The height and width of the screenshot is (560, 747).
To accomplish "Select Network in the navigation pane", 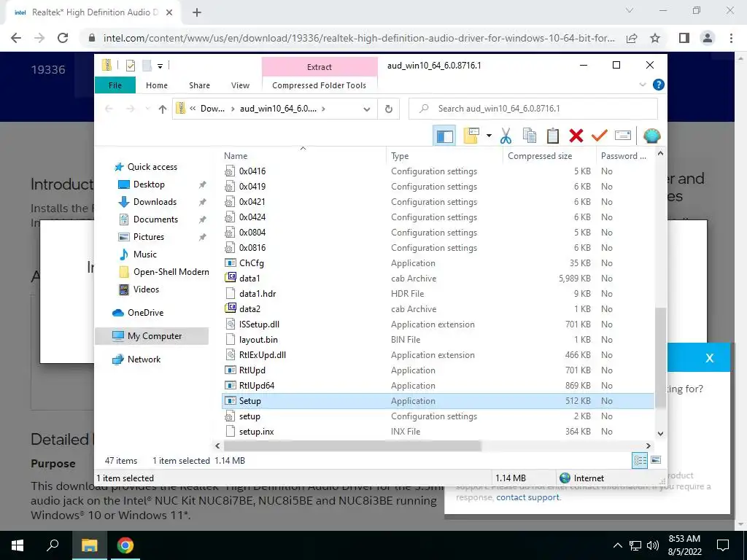I will pos(144,359).
